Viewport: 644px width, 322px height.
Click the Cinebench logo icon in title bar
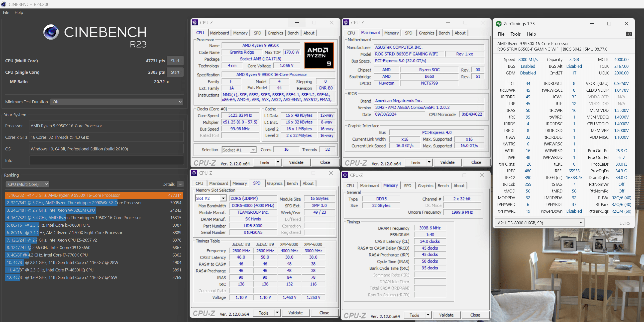[x=3, y=4]
